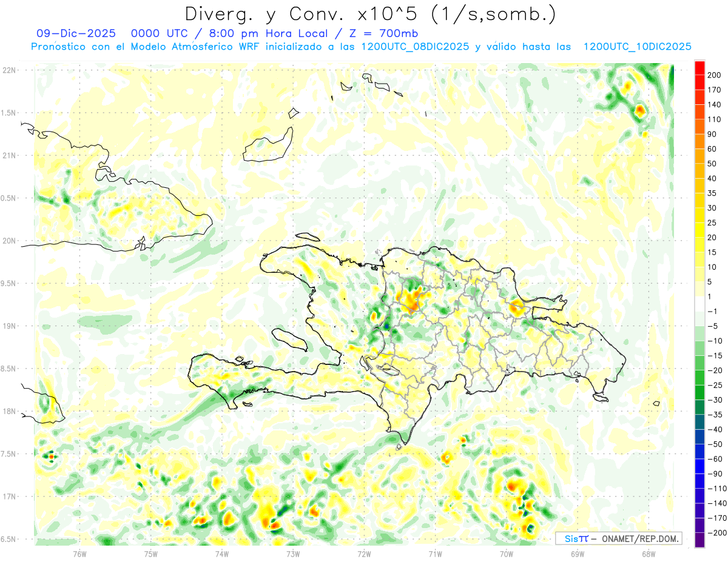The width and height of the screenshot is (728, 562).
Task: Click the '76W' longitude label
Action: 79,554
